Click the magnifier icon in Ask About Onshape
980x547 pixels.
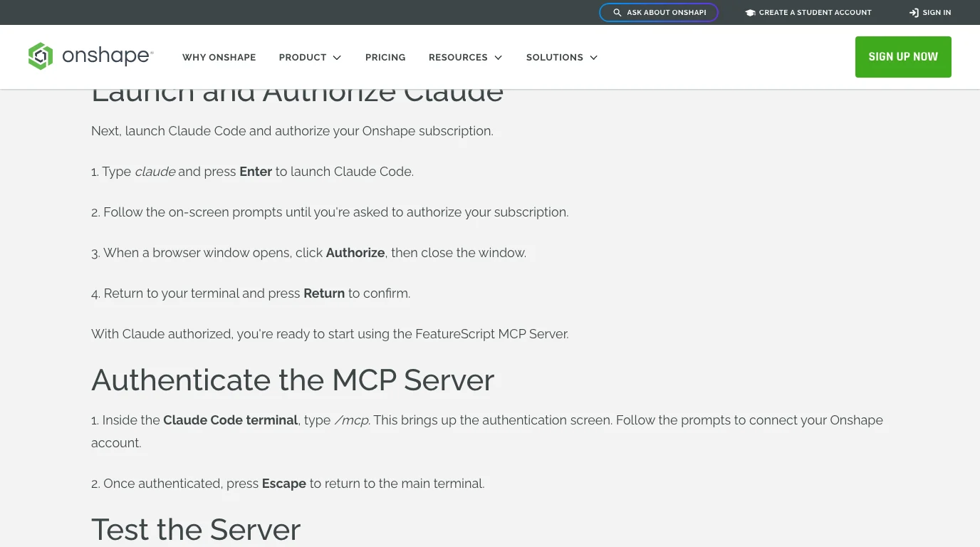(617, 13)
